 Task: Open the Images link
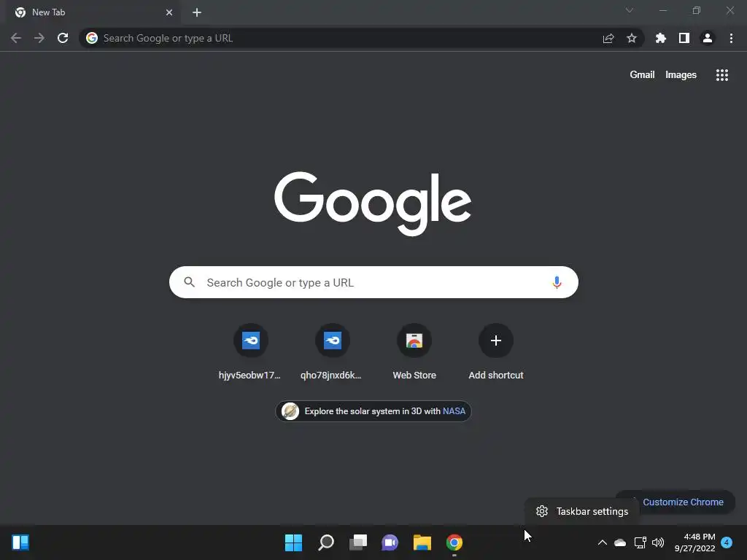point(681,75)
